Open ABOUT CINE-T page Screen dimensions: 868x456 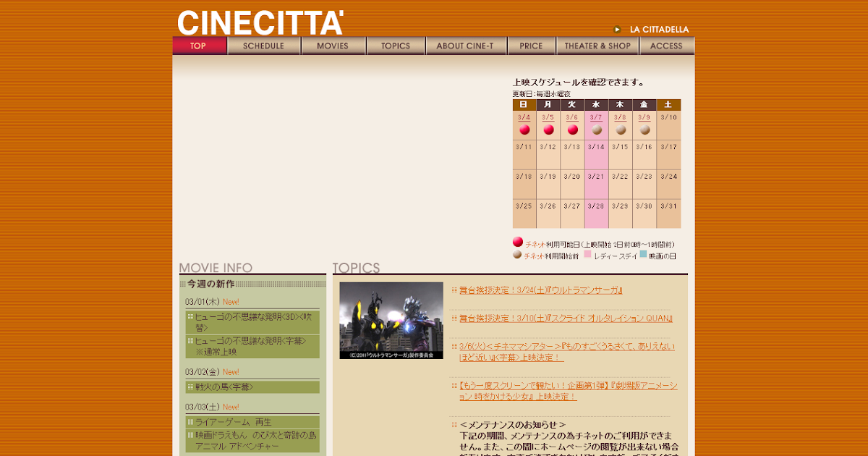click(465, 46)
